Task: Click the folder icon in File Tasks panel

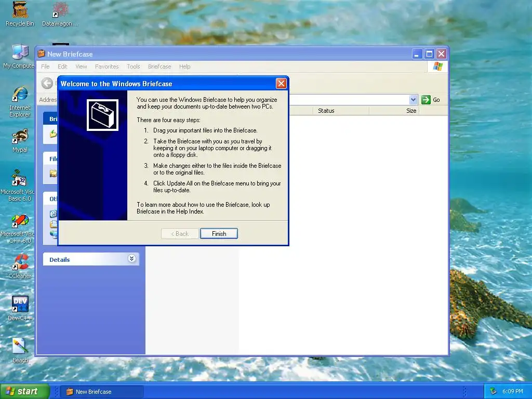Action: tap(54, 174)
